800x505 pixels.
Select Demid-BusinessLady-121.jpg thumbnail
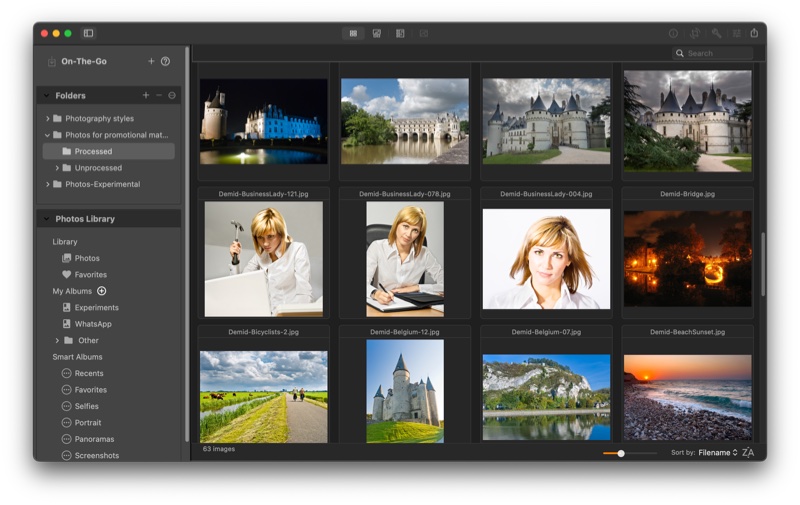263,259
